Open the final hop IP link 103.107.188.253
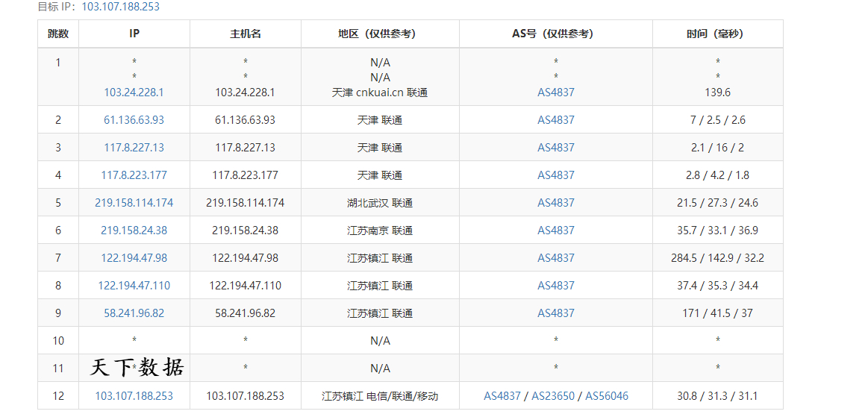Image resolution: width=868 pixels, height=417 pixels. (x=134, y=396)
